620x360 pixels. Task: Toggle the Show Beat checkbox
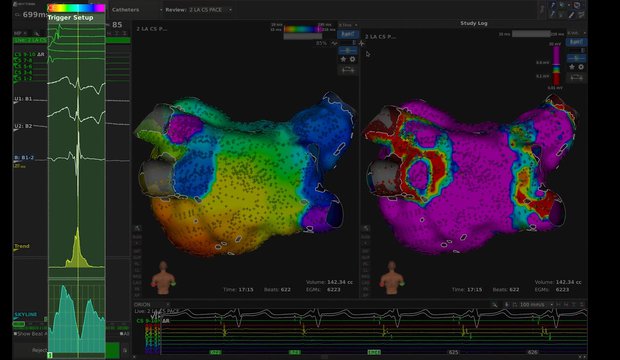(15, 333)
